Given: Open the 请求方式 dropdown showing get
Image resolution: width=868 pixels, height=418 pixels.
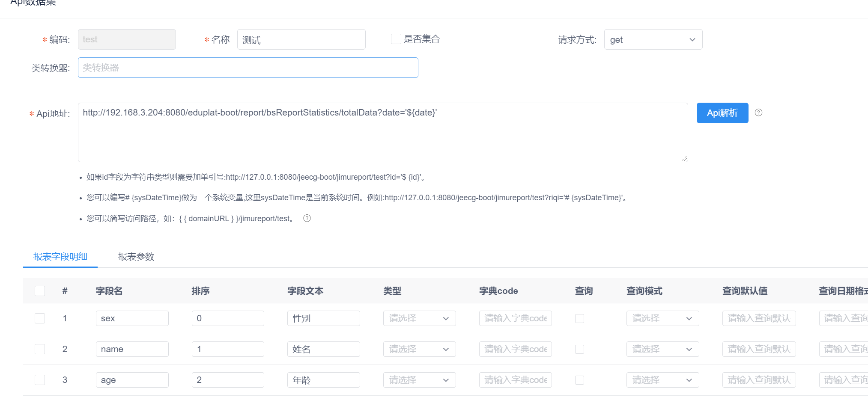Looking at the screenshot, I should (x=653, y=39).
